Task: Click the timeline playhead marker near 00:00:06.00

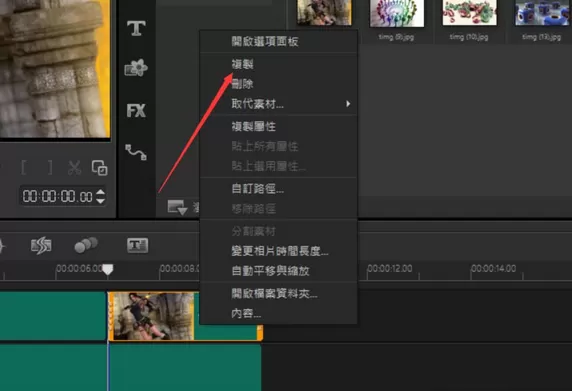Action: pyautogui.click(x=108, y=270)
